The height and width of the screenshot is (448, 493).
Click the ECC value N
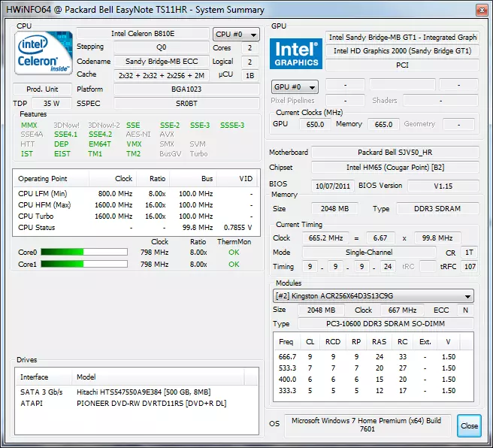[465, 310]
